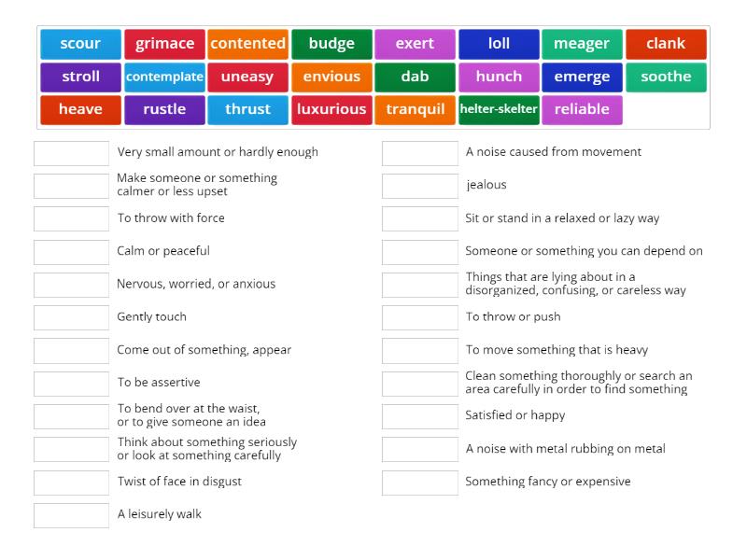This screenshot has height=560, width=747.
Task: Click the 'loll' word tile
Action: pos(499,43)
